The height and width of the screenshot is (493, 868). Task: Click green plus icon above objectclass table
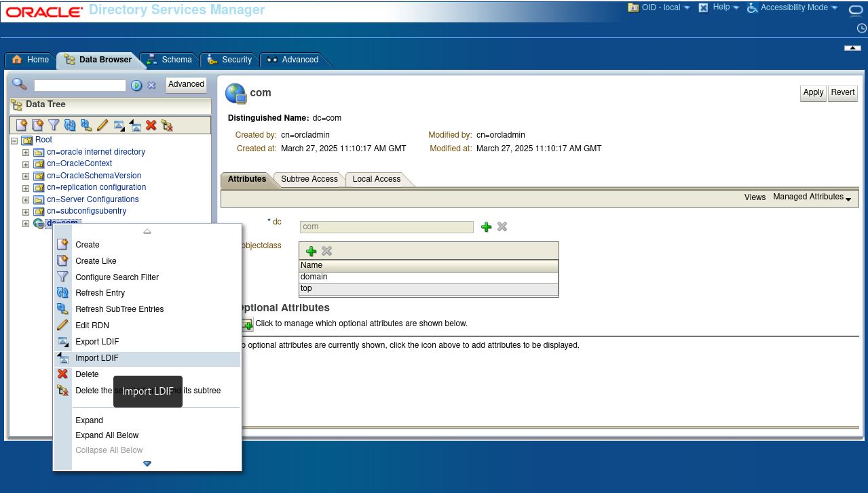(x=311, y=251)
